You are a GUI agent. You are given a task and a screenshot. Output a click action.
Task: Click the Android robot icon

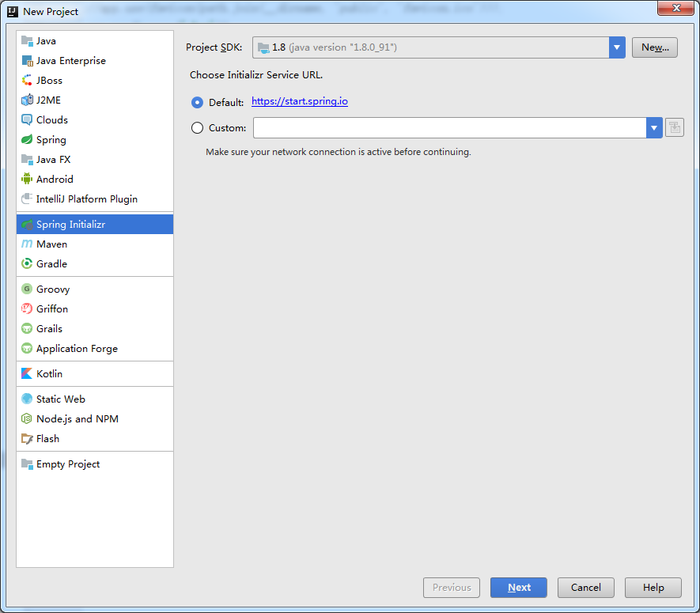[27, 179]
